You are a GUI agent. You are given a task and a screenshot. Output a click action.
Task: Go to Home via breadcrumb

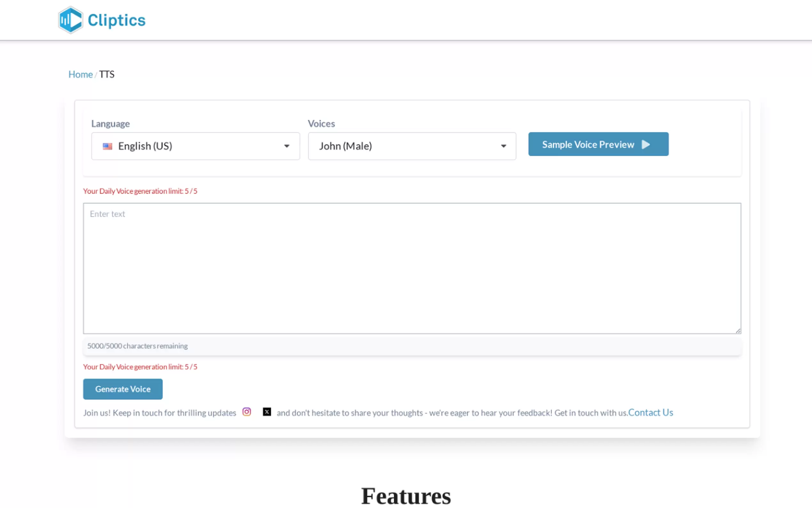click(80, 74)
